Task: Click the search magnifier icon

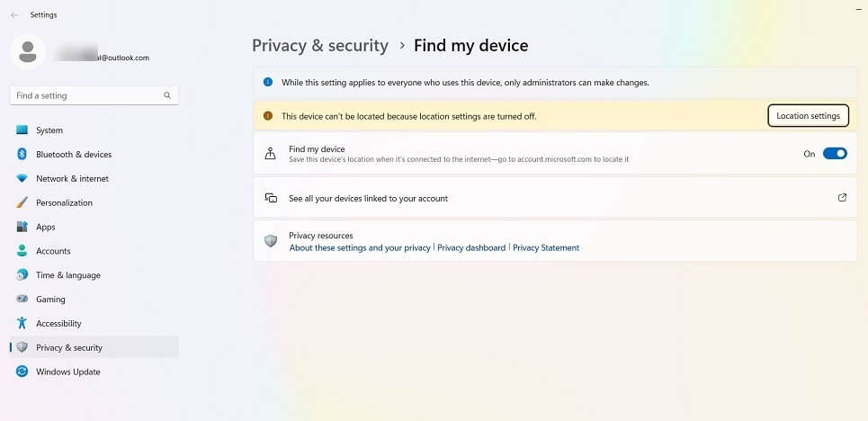Action: click(x=167, y=95)
